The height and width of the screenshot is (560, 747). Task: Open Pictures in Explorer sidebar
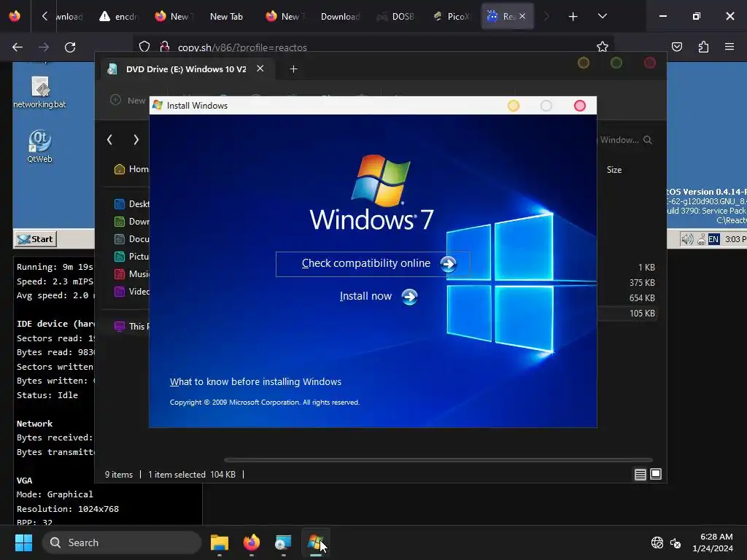(131, 257)
